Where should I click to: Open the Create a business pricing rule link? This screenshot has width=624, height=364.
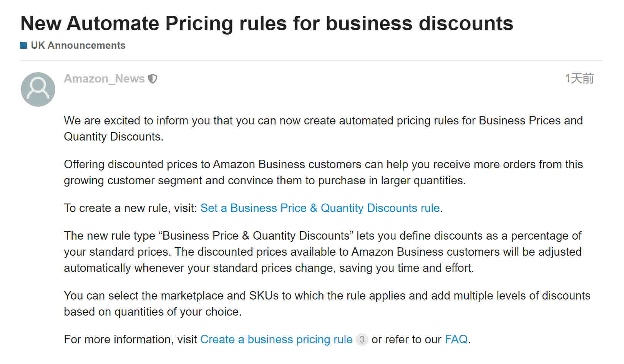point(276,339)
